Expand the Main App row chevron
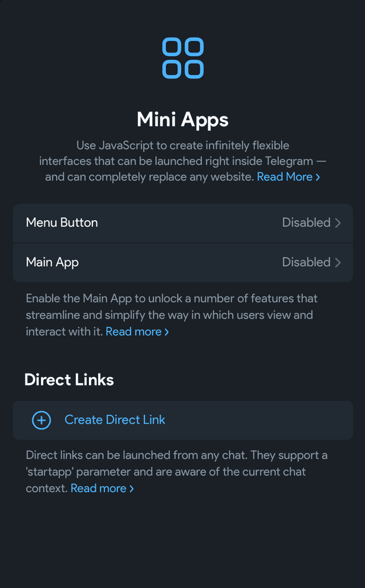Viewport: 365px width, 588px height. point(338,262)
